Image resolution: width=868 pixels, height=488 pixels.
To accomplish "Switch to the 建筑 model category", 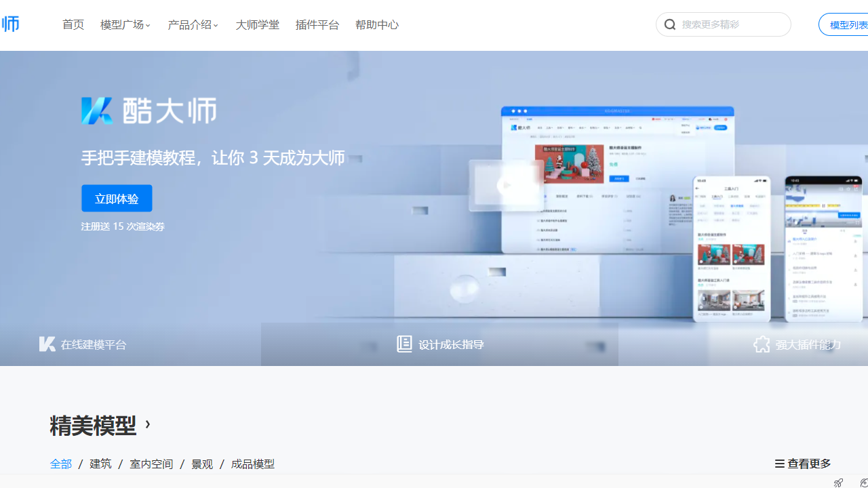I will 100,464.
